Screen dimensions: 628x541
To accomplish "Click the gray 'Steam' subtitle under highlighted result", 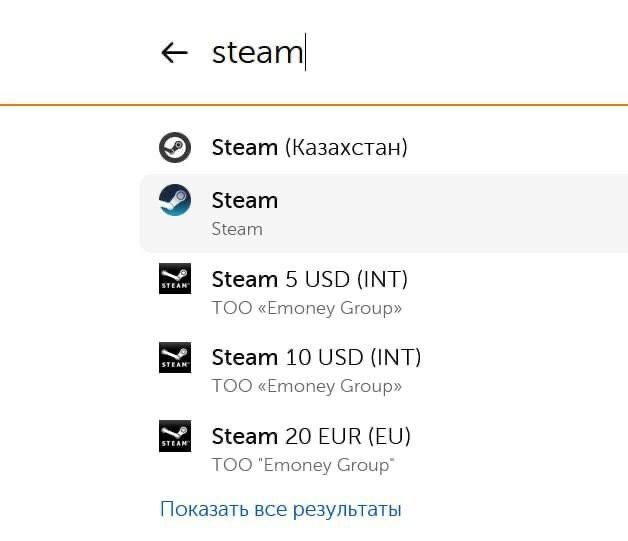I will pos(237,229).
